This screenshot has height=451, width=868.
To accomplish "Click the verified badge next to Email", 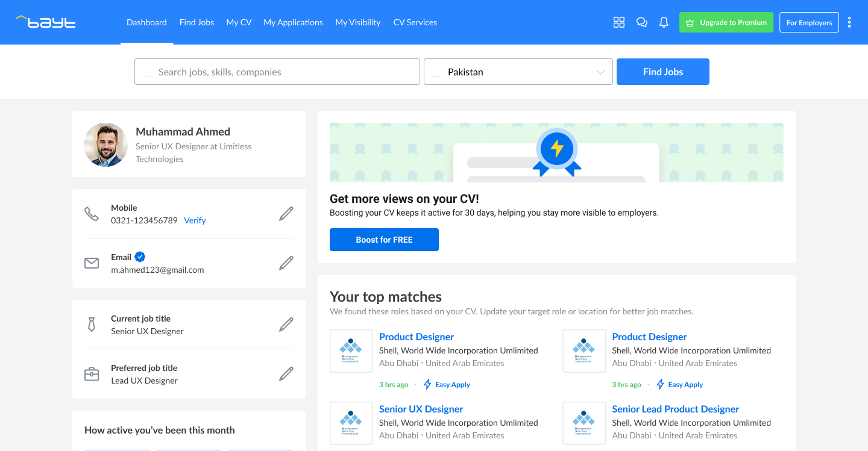I will pyautogui.click(x=140, y=257).
